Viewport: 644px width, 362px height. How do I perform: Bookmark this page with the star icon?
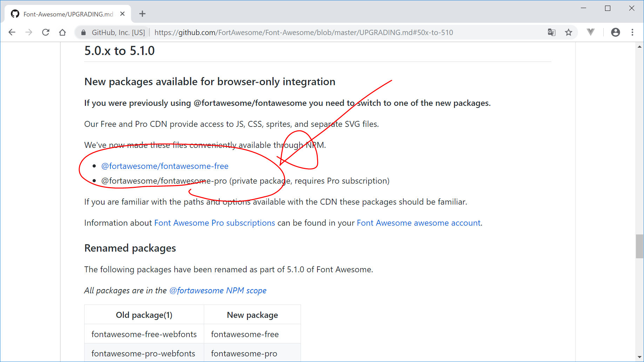[569, 32]
